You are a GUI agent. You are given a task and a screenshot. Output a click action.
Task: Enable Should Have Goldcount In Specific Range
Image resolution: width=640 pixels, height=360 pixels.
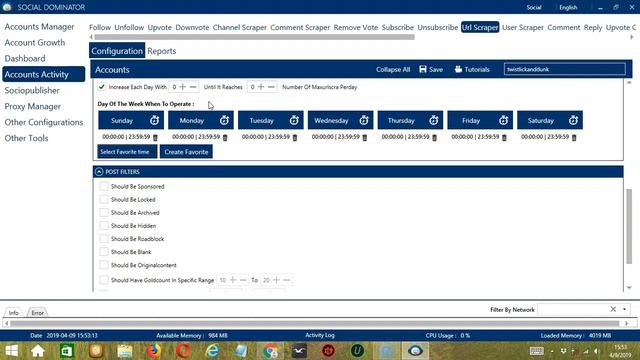[x=104, y=280]
